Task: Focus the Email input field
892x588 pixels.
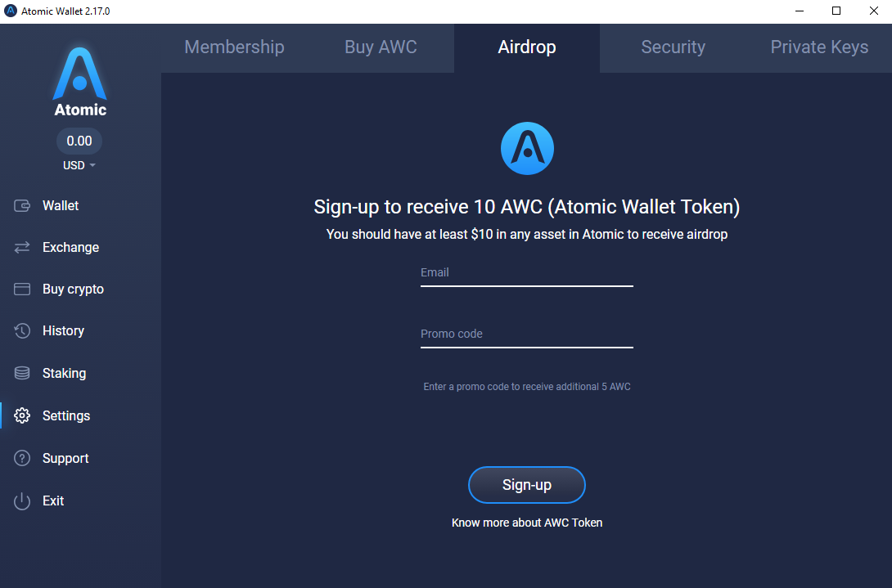Action: pyautogui.click(x=527, y=273)
